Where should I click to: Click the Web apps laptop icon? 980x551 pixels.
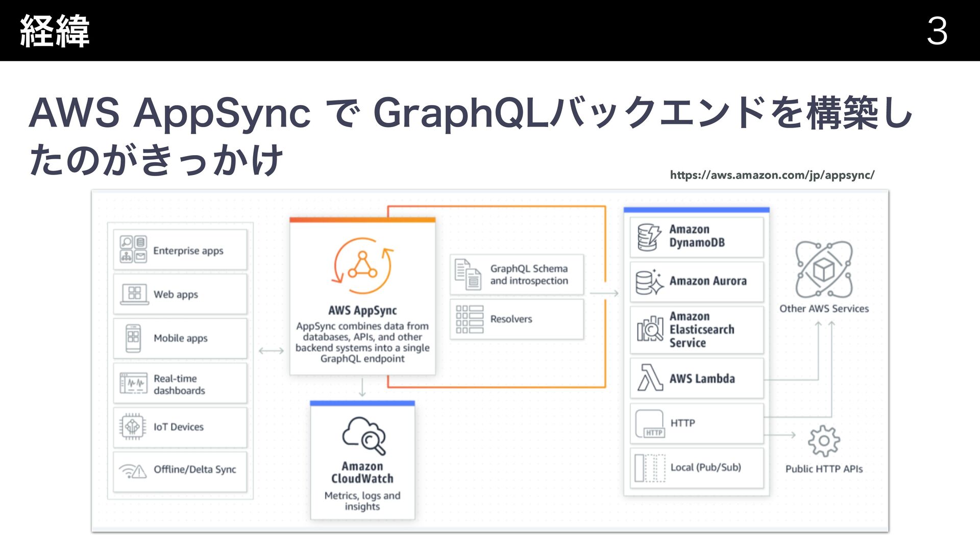coord(134,294)
